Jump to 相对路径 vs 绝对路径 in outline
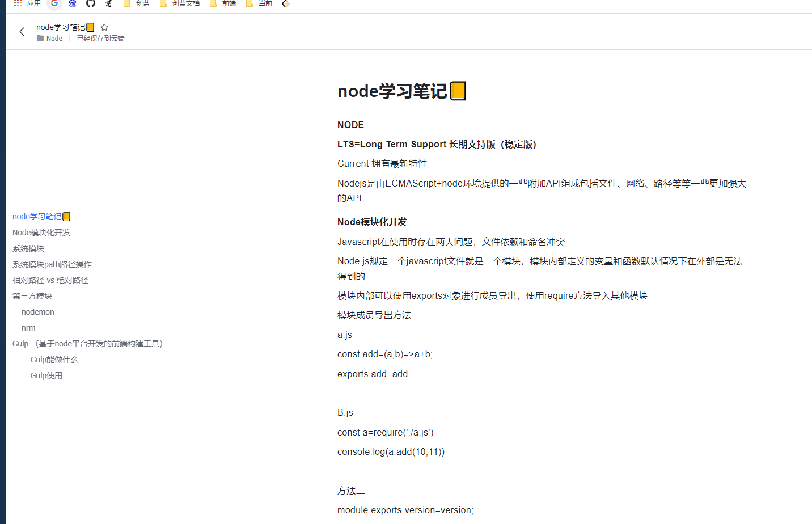This screenshot has height=524, width=812. 50,280
